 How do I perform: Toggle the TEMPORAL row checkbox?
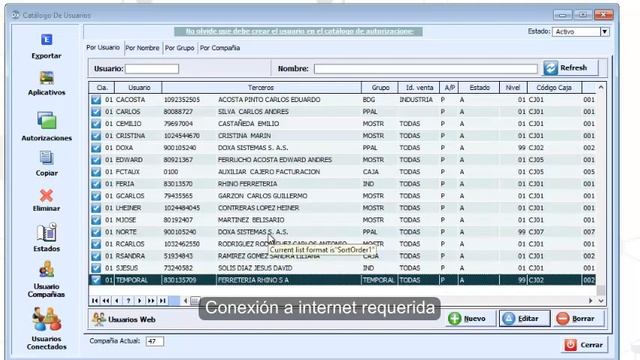pyautogui.click(x=96, y=280)
